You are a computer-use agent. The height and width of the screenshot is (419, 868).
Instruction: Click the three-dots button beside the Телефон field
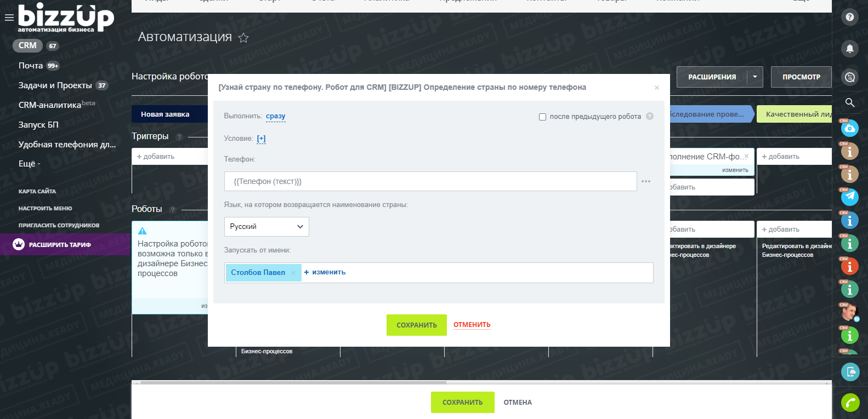point(646,181)
